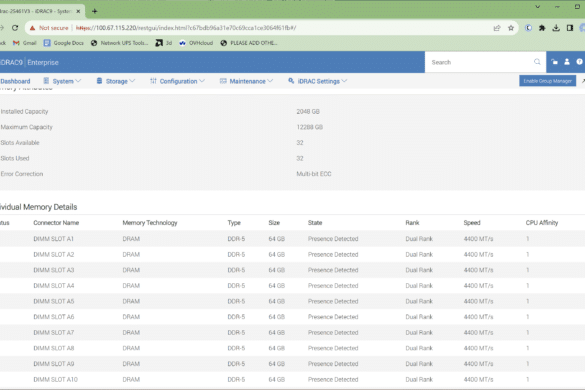Reload the page with refresh icon
The width and height of the screenshot is (585, 390).
tap(15, 28)
